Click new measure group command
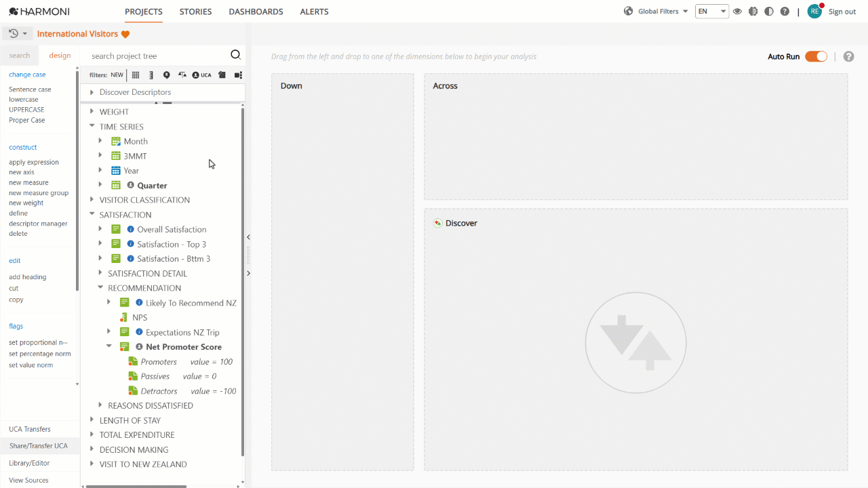The width and height of the screenshot is (868, 488). pyautogui.click(x=39, y=192)
